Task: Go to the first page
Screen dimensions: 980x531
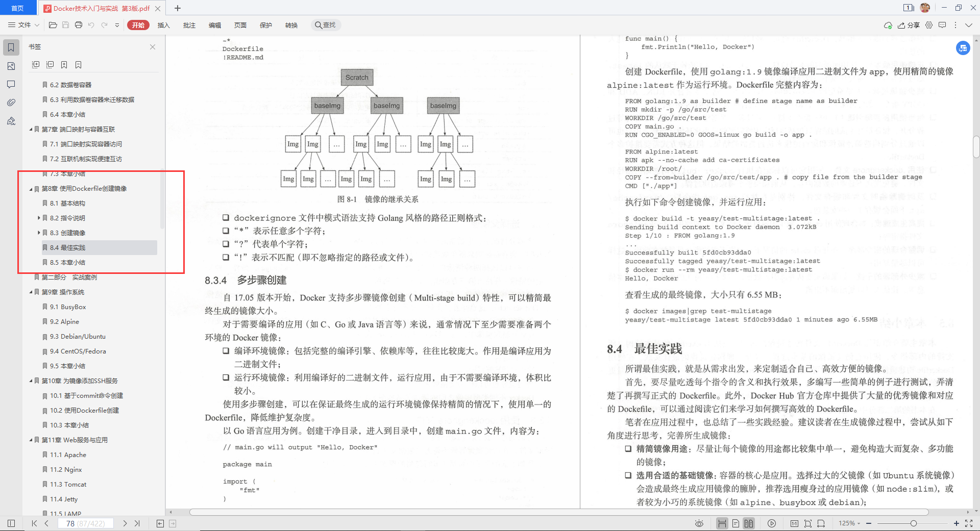Action: (34, 523)
